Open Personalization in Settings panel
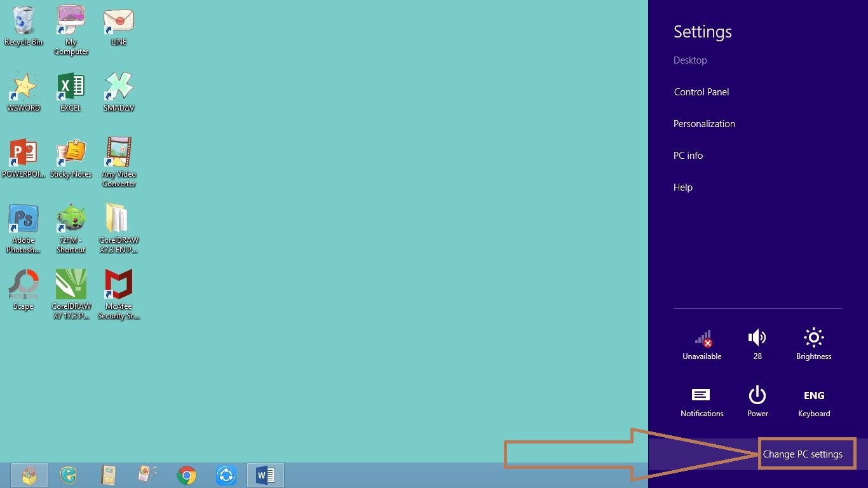Screen dimensions: 868x488 click(x=704, y=124)
